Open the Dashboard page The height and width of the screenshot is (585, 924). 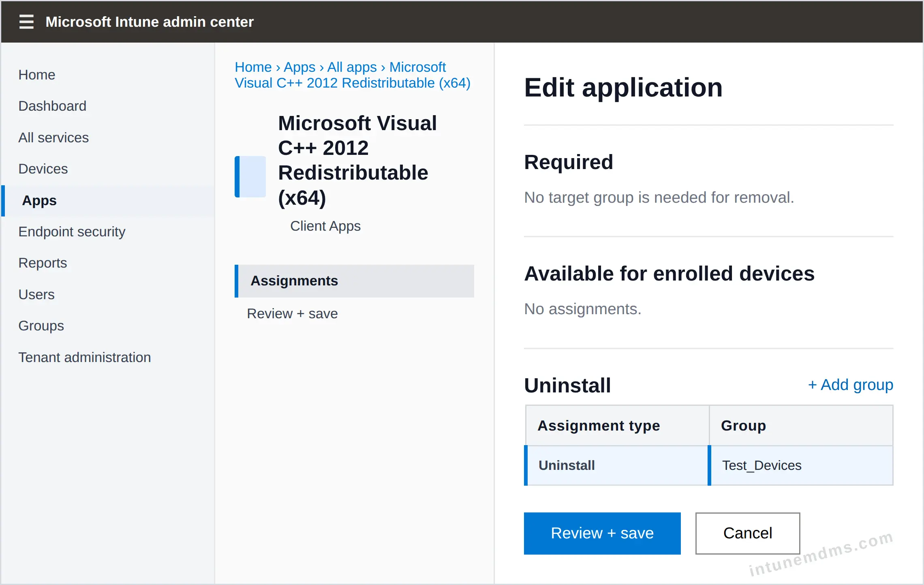pyautogui.click(x=52, y=106)
